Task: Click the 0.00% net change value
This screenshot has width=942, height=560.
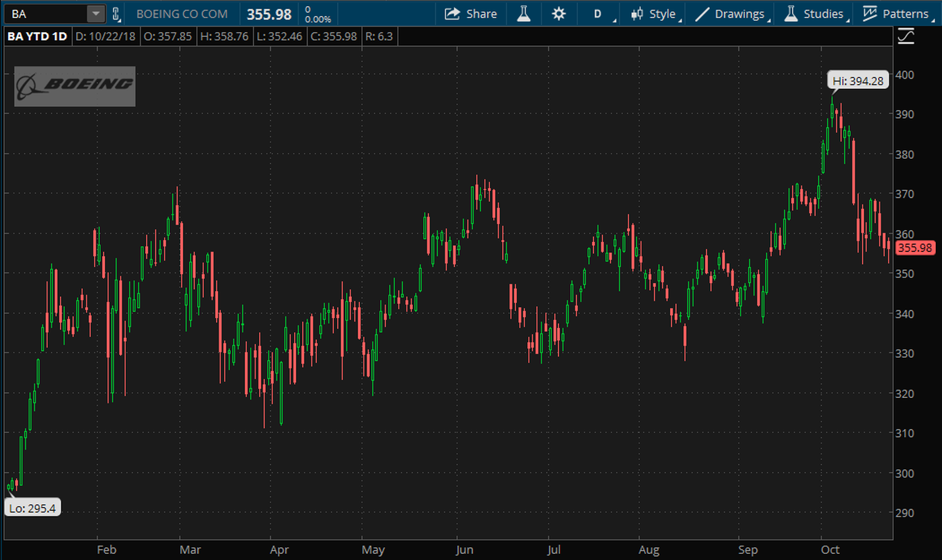Action: (x=317, y=19)
